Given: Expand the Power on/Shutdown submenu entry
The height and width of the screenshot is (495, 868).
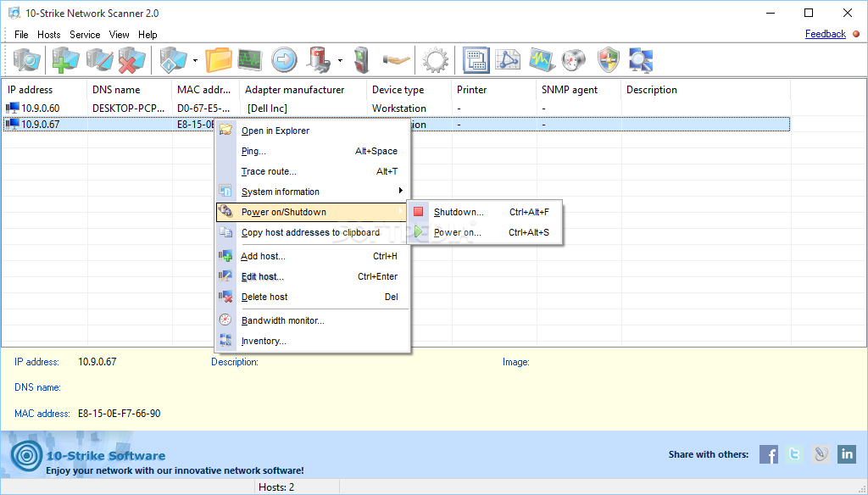Looking at the screenshot, I should tap(312, 212).
